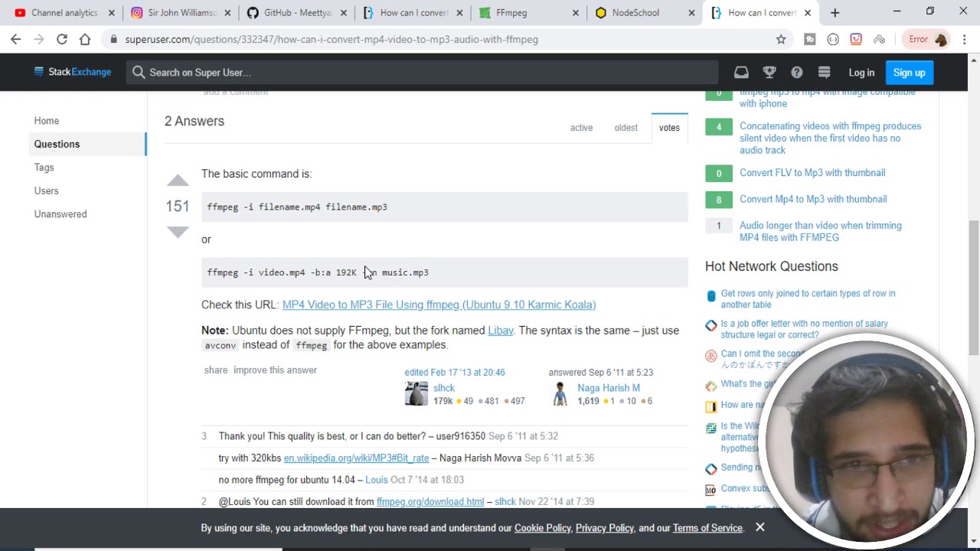Screen dimensions: 980x551
Task: Open the Libav link in the note
Action: 501,331
